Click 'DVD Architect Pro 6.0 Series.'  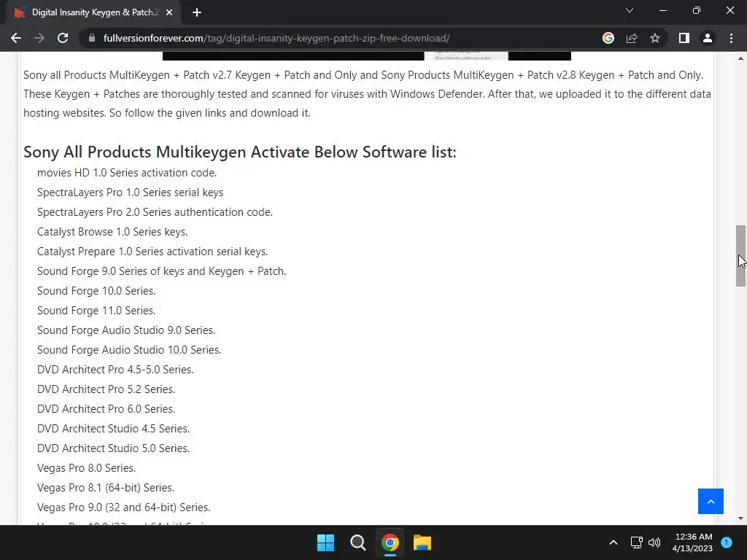pos(107,409)
